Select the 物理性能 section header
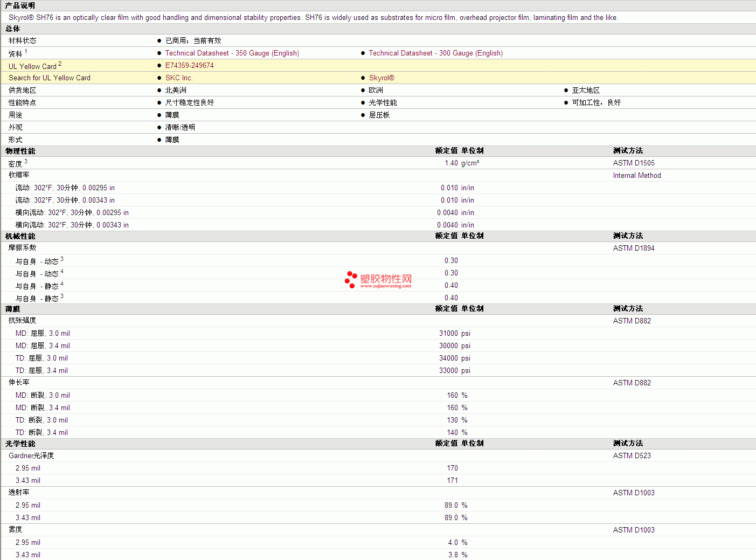This screenshot has width=756, height=560. 20,151
